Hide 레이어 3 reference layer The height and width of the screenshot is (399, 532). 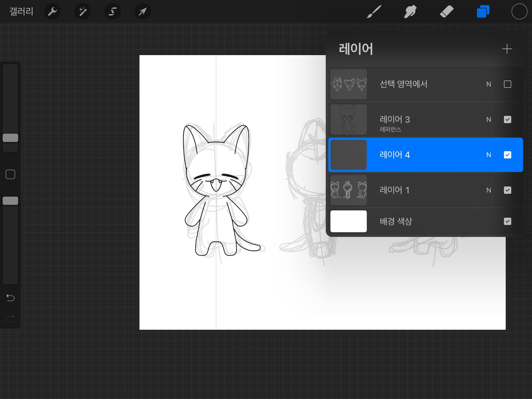point(507,119)
